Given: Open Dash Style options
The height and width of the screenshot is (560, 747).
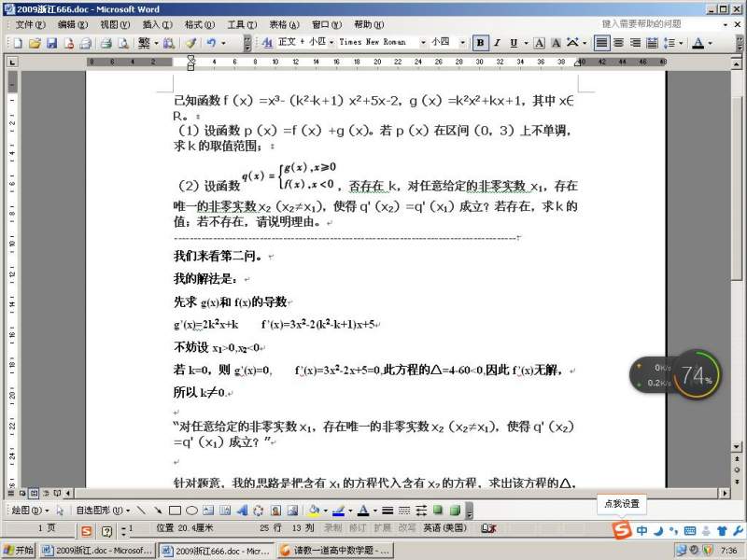Looking at the screenshot, I should pos(404,511).
